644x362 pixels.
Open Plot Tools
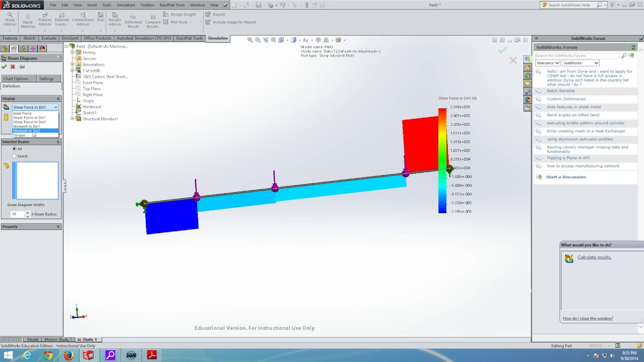[175, 22]
